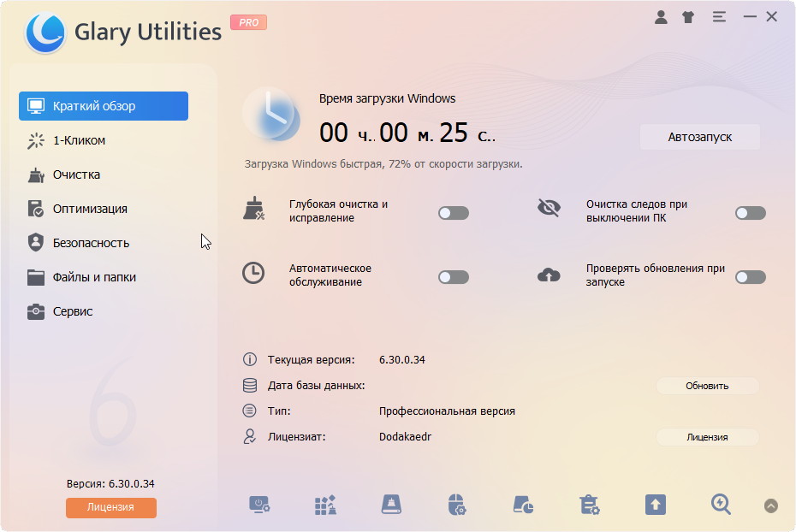
Task: Click the boot time value ending in 25 с.
Action: (407, 133)
